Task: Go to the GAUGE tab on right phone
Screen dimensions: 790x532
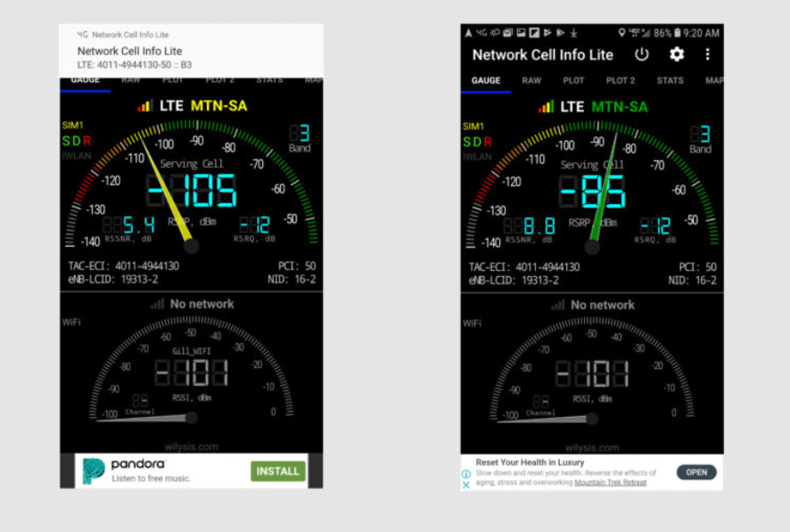Action: point(486,80)
